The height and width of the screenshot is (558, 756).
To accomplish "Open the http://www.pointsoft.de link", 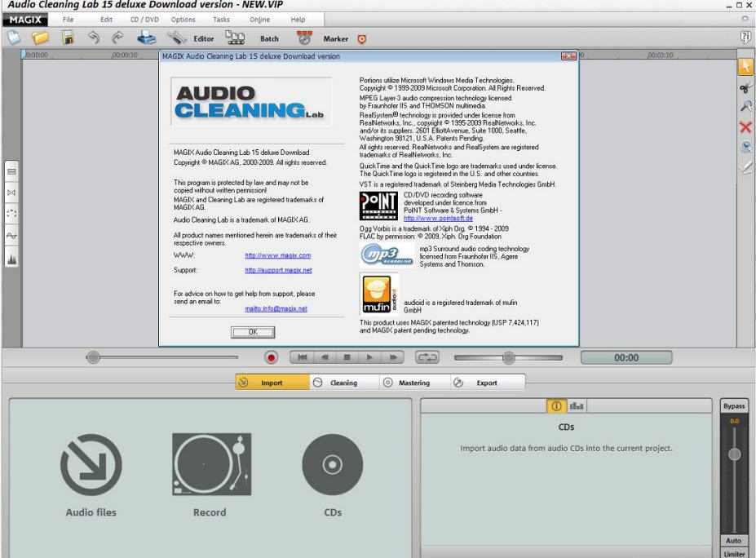I will 438,218.
